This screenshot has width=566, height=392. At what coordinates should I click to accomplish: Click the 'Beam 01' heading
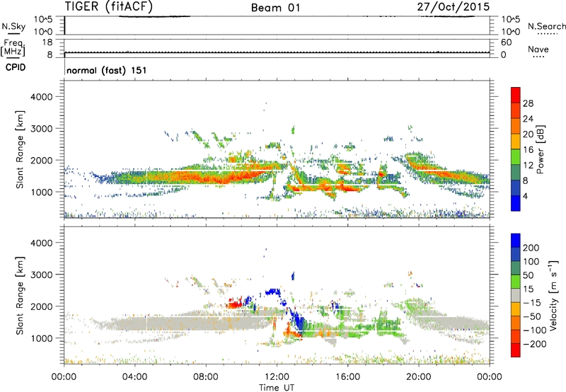275,8
